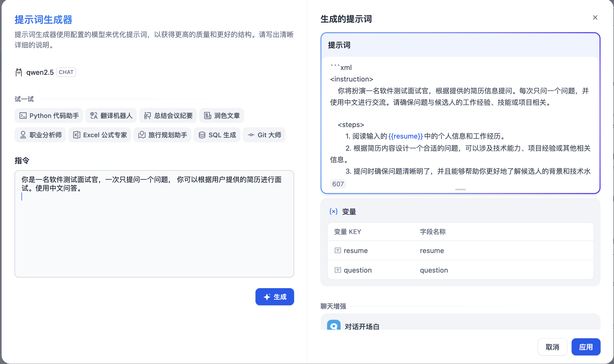The image size is (614, 364).
Task: Click the 变量 curly-brace icon
Action: 333,211
